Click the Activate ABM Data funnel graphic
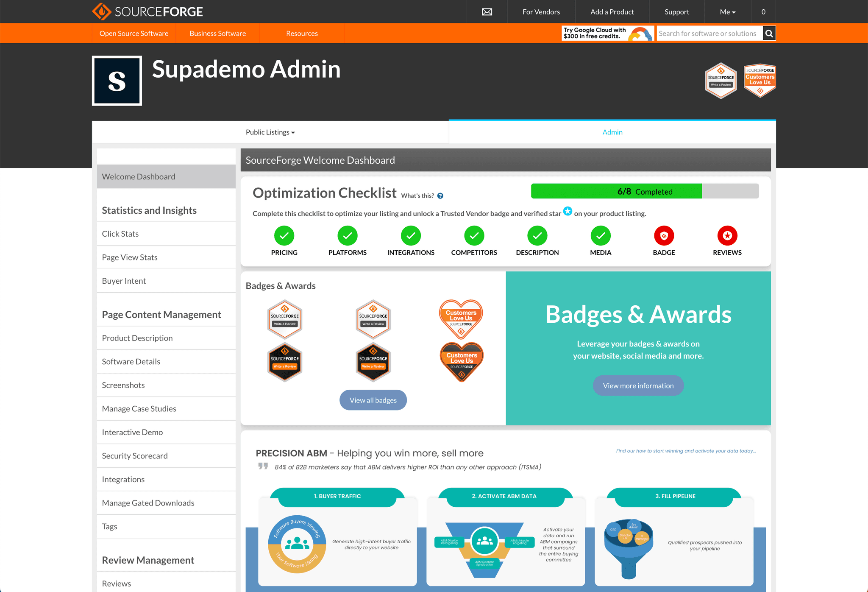Viewport: 868px width, 592px height. [484, 550]
